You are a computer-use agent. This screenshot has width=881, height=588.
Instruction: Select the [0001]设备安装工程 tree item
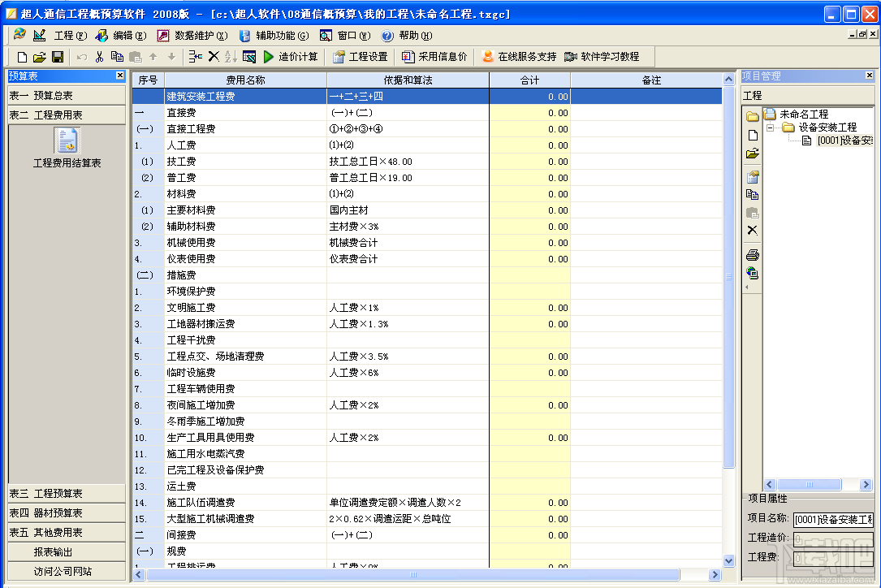(836, 141)
